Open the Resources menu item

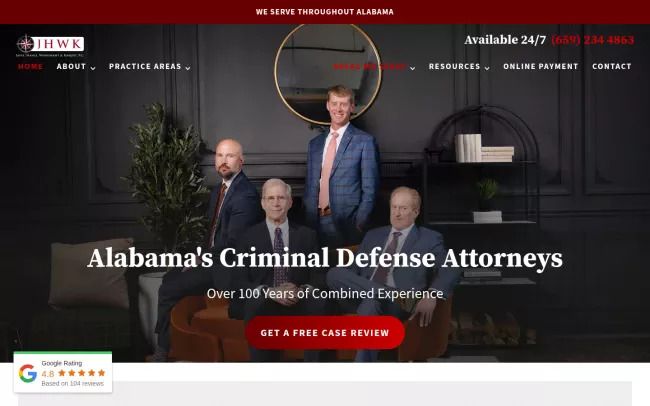454,66
